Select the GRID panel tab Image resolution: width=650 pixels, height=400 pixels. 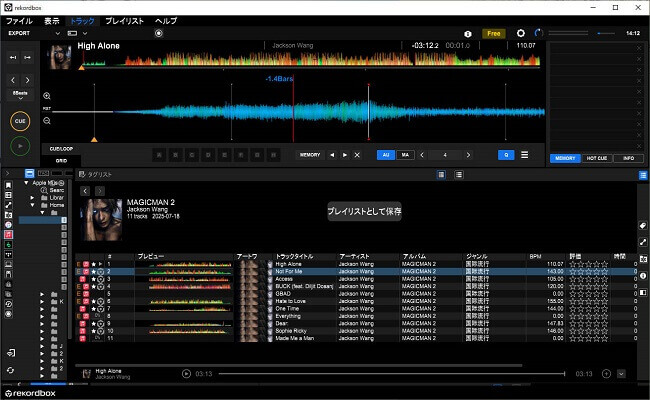pos(61,161)
